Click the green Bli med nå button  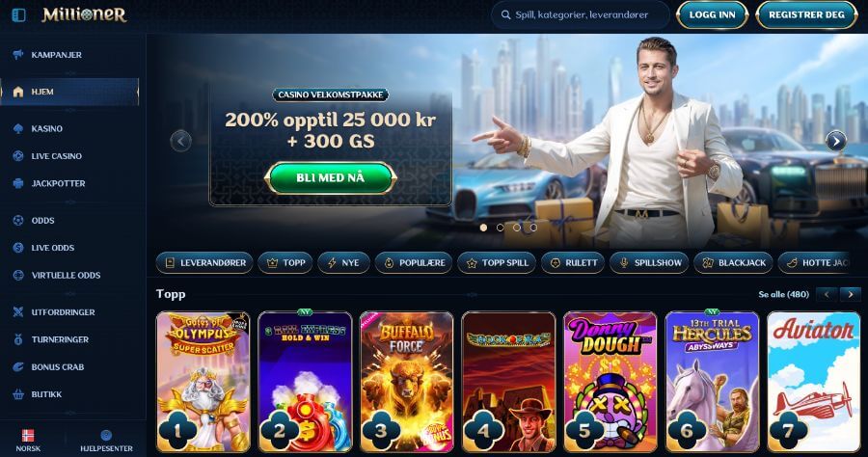coord(331,178)
